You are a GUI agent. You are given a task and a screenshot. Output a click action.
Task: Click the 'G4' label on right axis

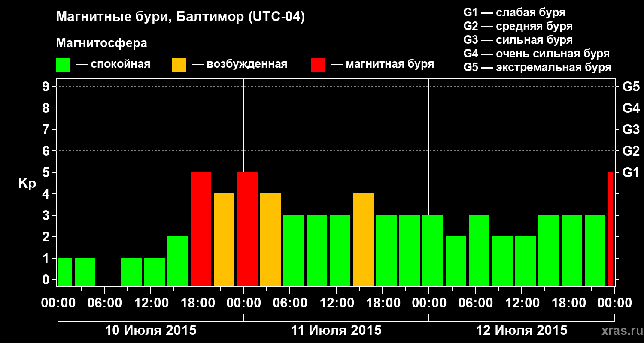point(631,108)
